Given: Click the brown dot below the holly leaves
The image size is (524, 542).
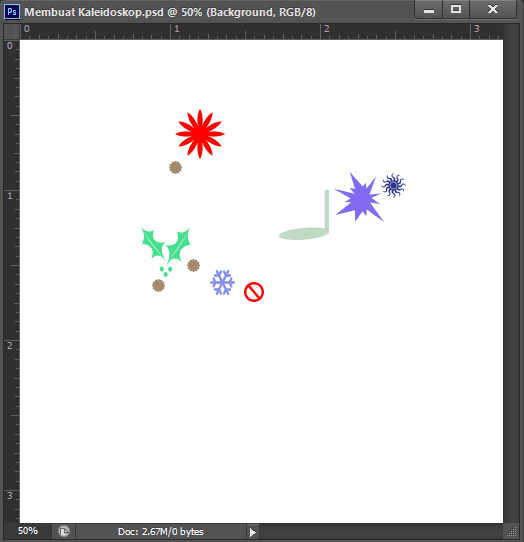Looking at the screenshot, I should (158, 286).
